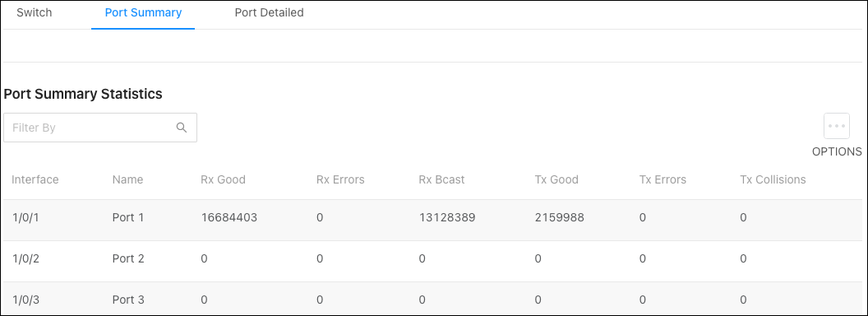This screenshot has width=868, height=316.
Task: Open the Port Detailed tab
Action: (269, 12)
